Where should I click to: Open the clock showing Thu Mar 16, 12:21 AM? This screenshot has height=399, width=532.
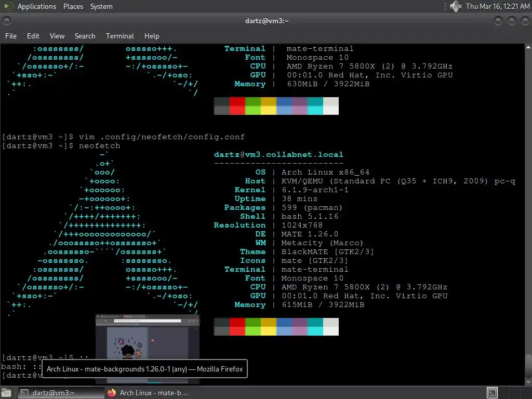[497, 6]
